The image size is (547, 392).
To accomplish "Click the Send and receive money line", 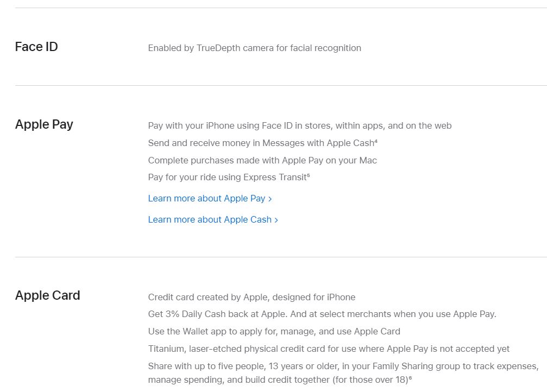I will [x=263, y=143].
